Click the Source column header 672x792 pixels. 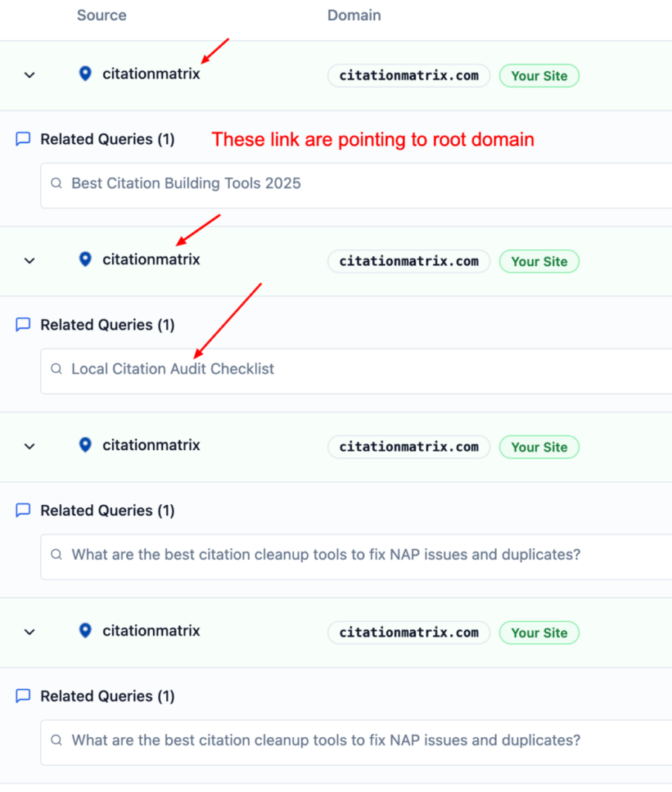pyautogui.click(x=101, y=15)
